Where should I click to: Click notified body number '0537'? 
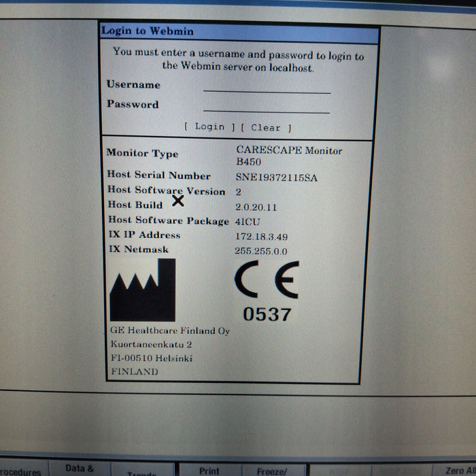(267, 314)
